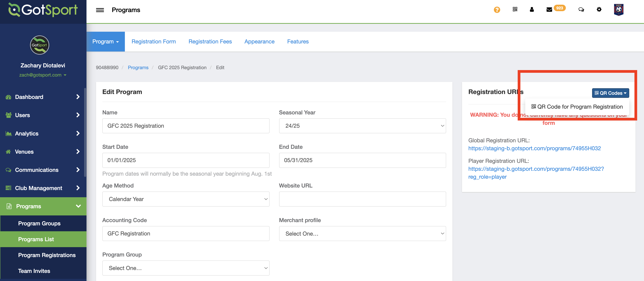Open the orange help question mark icon
The image size is (644, 281).
[497, 10]
